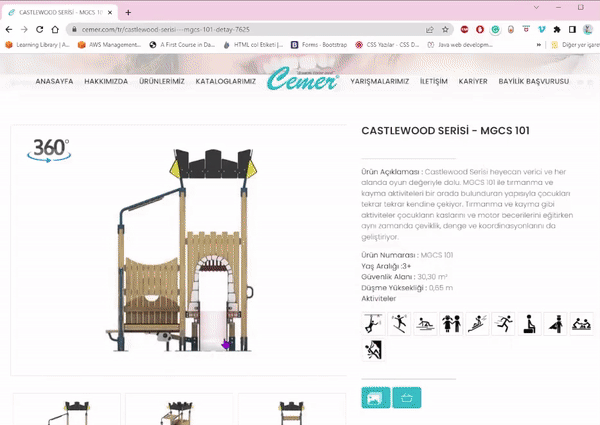
Task: Select the girl and boy socializing icon
Action: click(x=451, y=324)
